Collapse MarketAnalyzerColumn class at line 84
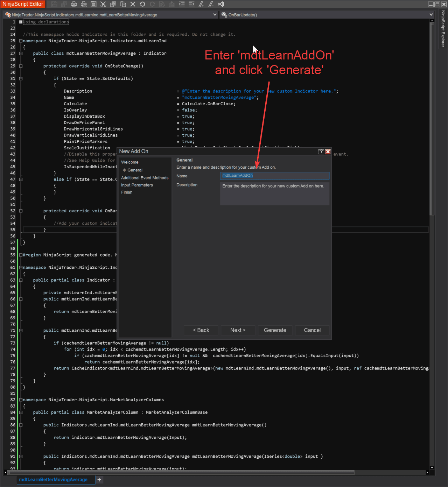Screen dimensions: 448x487 21,412
